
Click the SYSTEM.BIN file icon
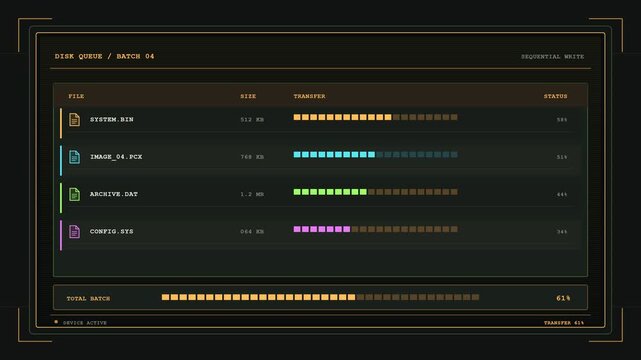[74, 120]
